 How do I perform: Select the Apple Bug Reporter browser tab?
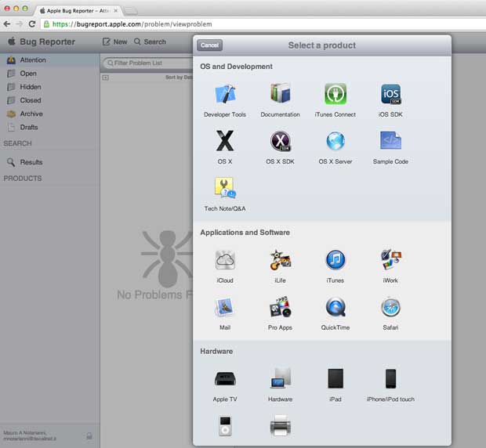click(78, 10)
